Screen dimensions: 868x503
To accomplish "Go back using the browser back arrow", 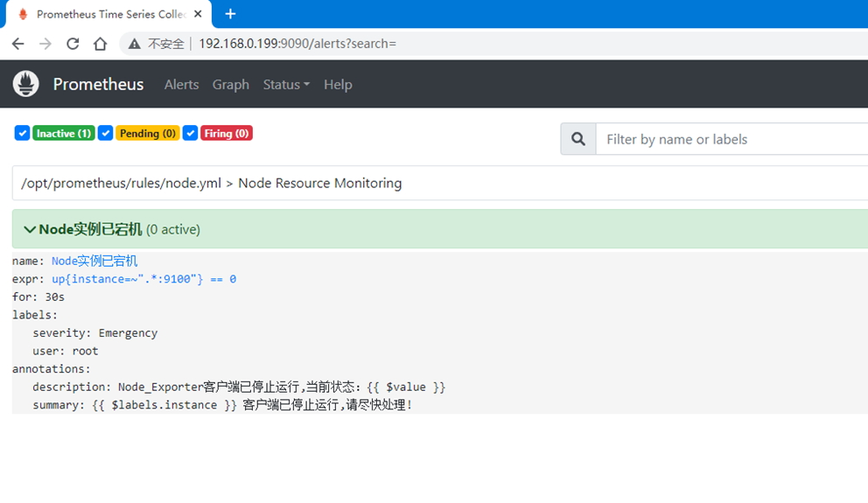I will 18,44.
